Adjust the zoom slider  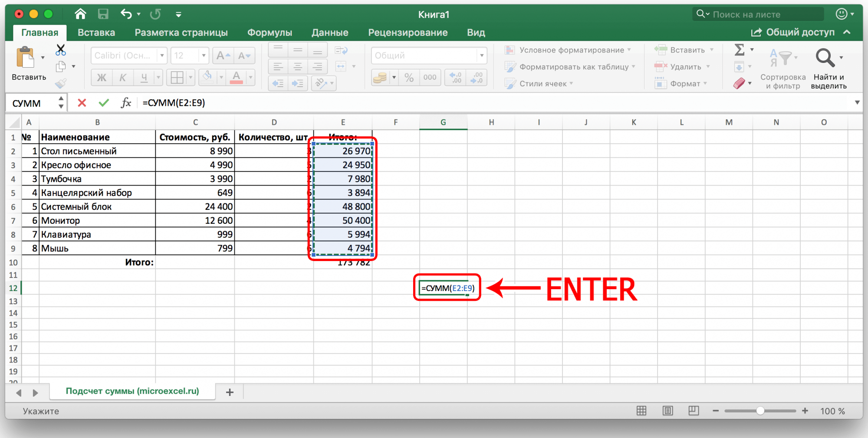coord(760,411)
